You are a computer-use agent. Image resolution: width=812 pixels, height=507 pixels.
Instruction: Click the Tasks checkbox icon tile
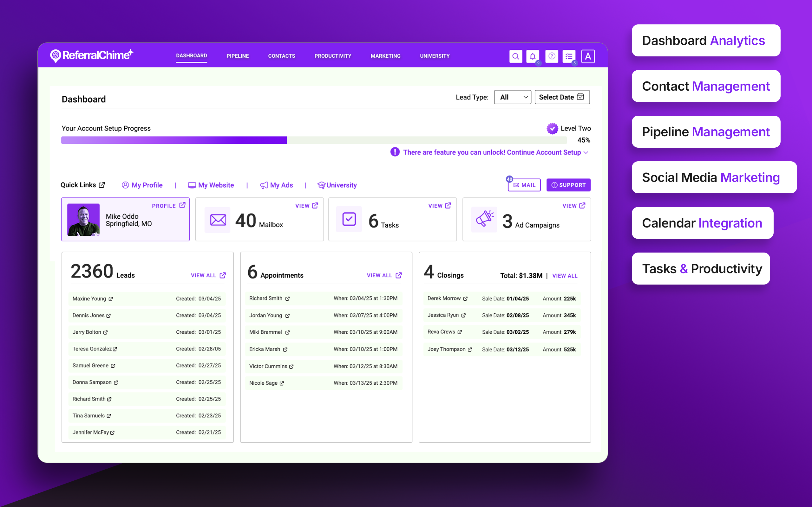click(x=349, y=219)
